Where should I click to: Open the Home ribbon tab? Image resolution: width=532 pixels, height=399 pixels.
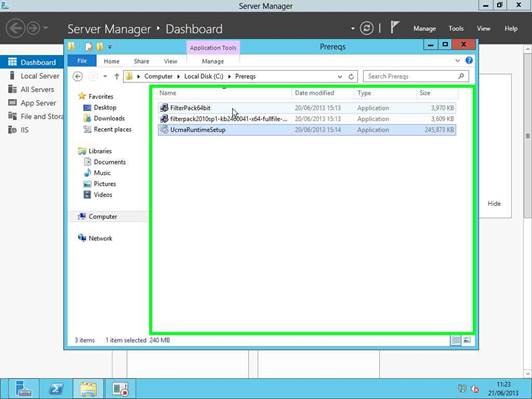pos(112,61)
